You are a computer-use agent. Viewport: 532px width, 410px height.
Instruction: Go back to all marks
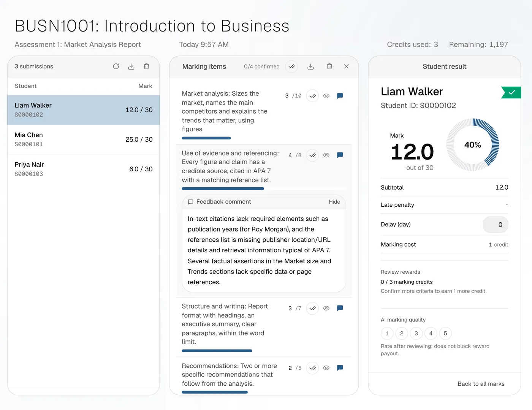pos(481,384)
